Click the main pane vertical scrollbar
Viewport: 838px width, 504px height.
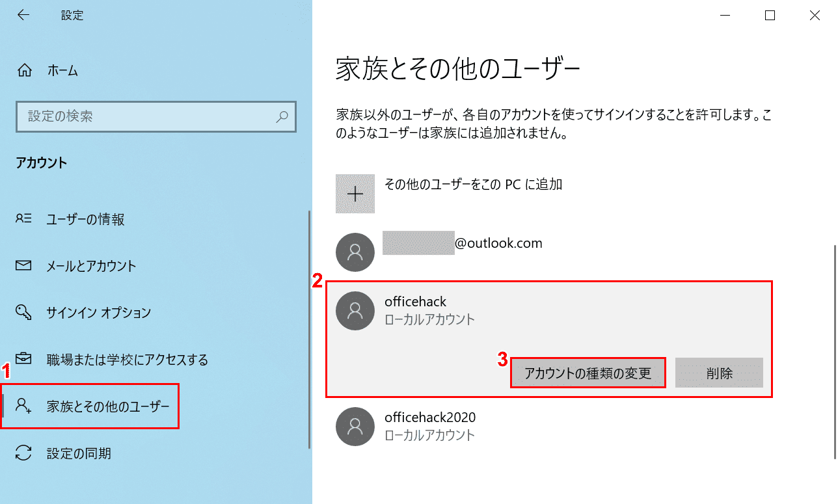pyautogui.click(x=835, y=351)
